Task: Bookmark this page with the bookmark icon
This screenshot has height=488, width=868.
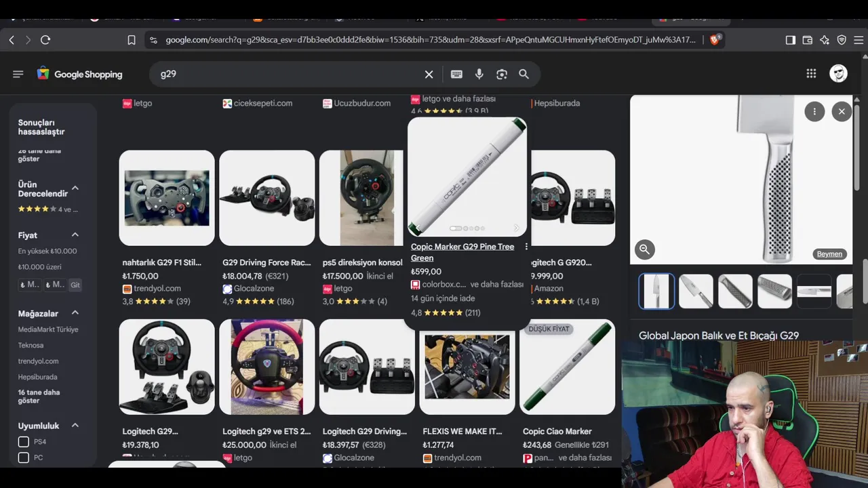Action: (x=132, y=40)
